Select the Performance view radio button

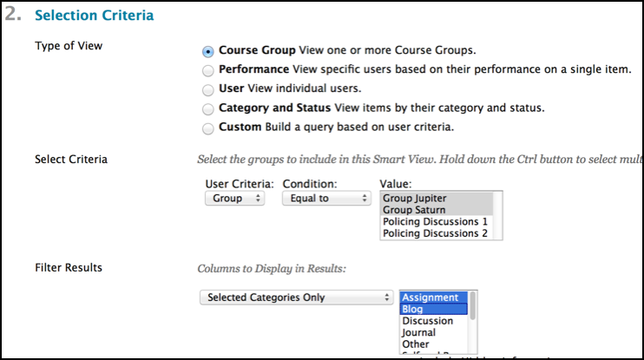pos(207,69)
